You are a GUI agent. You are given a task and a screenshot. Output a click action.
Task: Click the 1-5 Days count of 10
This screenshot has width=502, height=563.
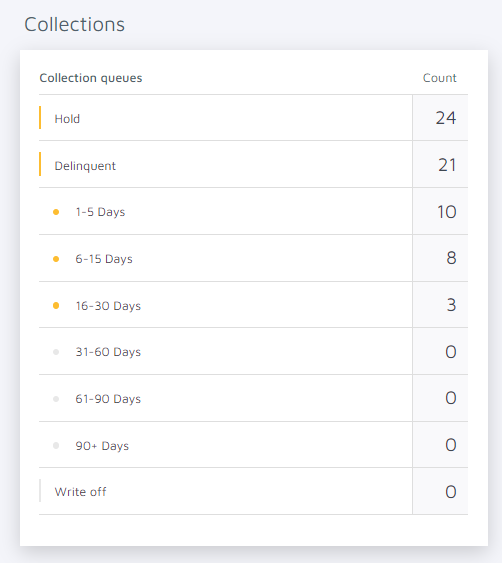tap(447, 211)
